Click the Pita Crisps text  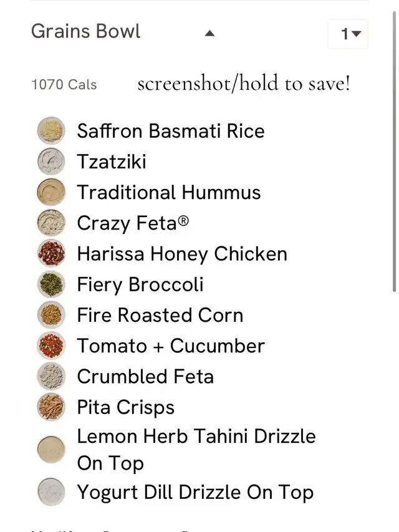click(x=125, y=407)
